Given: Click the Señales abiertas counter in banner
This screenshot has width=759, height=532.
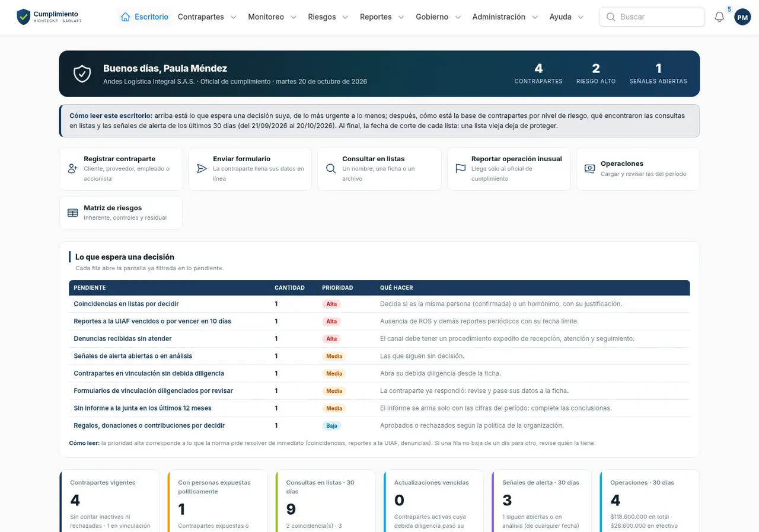Looking at the screenshot, I should click(x=658, y=73).
